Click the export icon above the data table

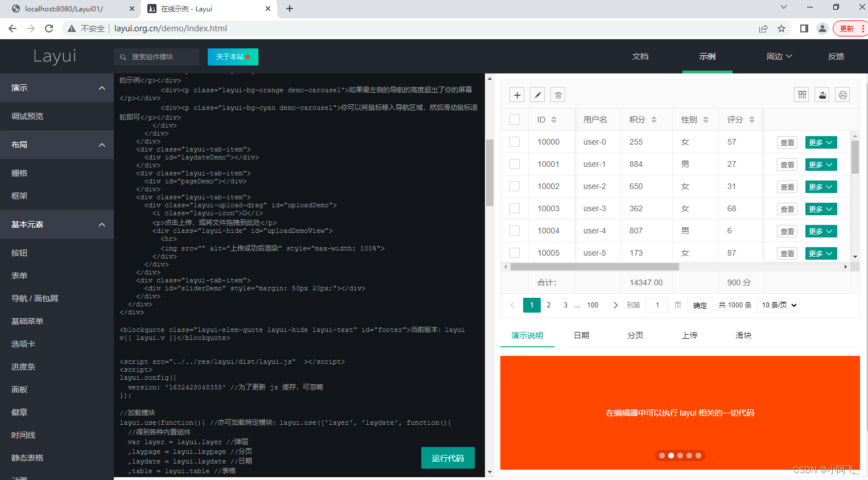point(821,95)
